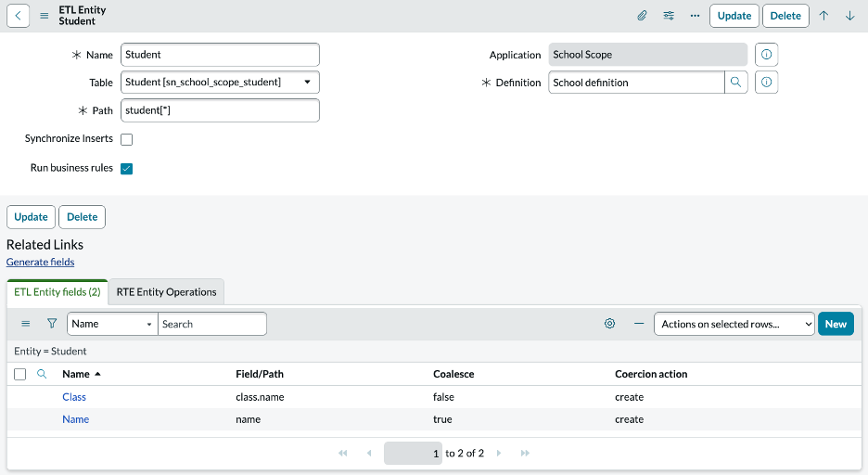Open personalize list gear icon
The height and width of the screenshot is (475, 868).
tap(609, 323)
